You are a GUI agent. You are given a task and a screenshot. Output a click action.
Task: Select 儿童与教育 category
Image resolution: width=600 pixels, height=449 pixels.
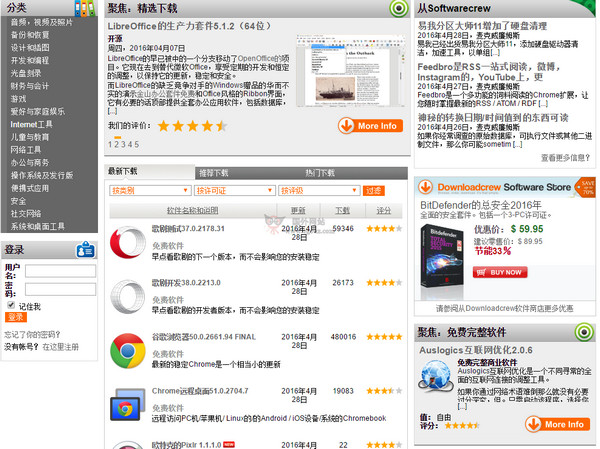point(30,137)
